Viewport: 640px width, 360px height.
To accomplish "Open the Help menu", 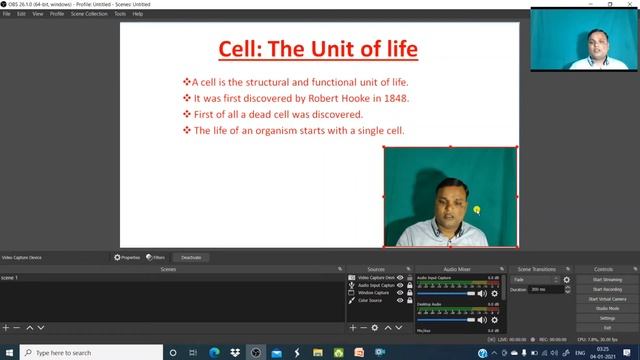I will (138, 14).
